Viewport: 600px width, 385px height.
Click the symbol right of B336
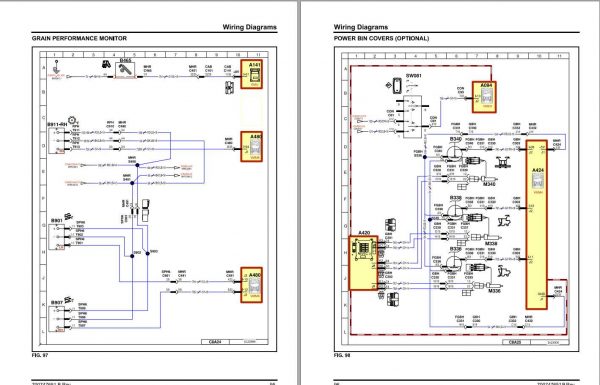coord(504,272)
